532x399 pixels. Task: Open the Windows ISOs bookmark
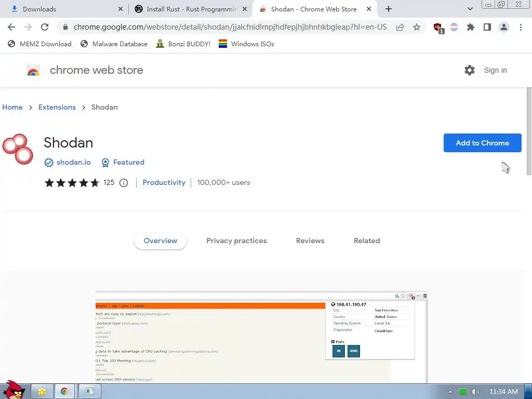tap(246, 44)
